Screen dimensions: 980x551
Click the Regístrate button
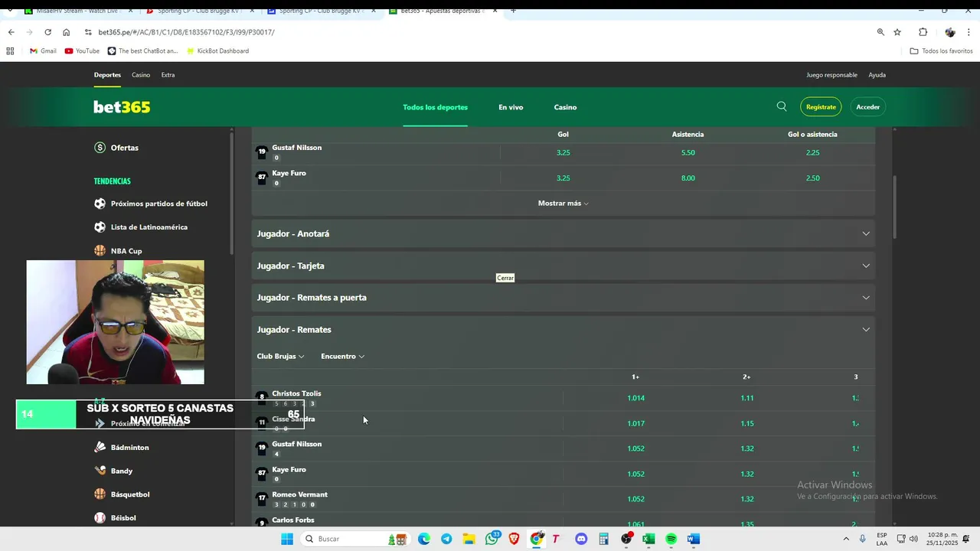(x=821, y=107)
